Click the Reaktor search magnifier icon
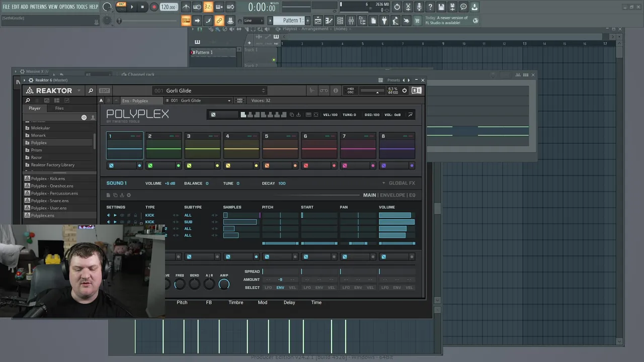 point(91,90)
